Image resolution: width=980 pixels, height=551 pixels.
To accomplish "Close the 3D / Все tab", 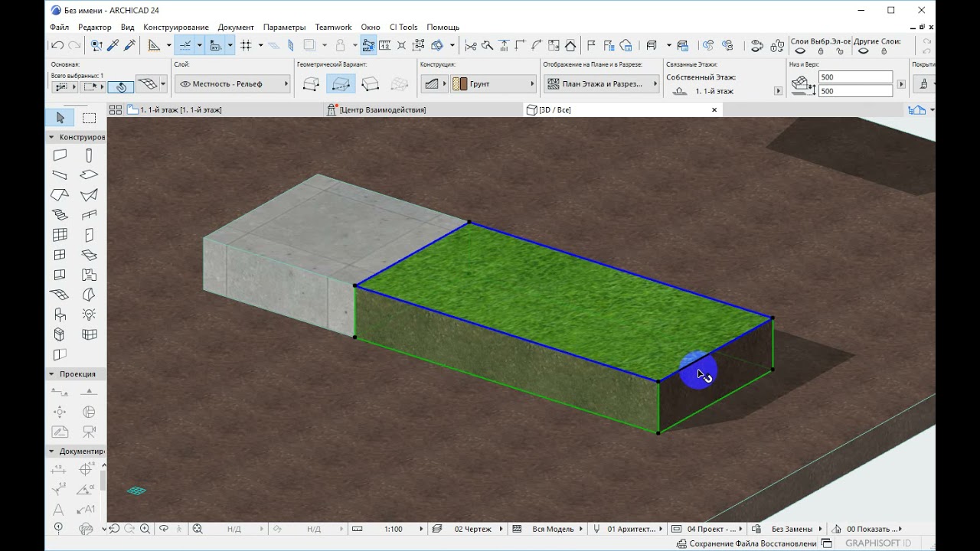I will click(714, 110).
